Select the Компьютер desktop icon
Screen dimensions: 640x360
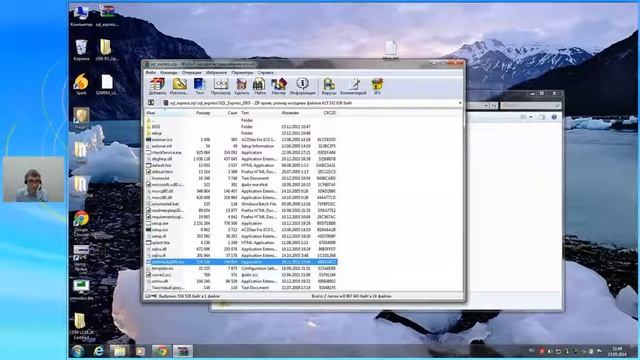tap(81, 16)
